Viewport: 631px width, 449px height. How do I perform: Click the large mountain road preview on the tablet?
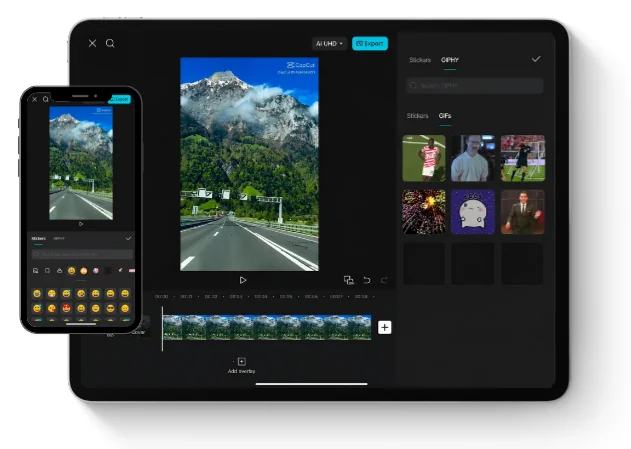[249, 164]
